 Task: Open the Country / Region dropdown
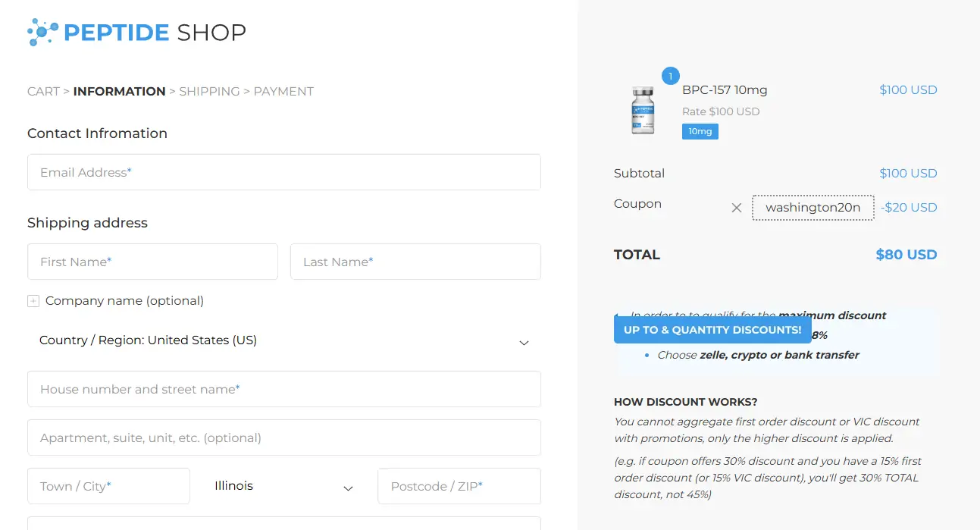pyautogui.click(x=284, y=340)
